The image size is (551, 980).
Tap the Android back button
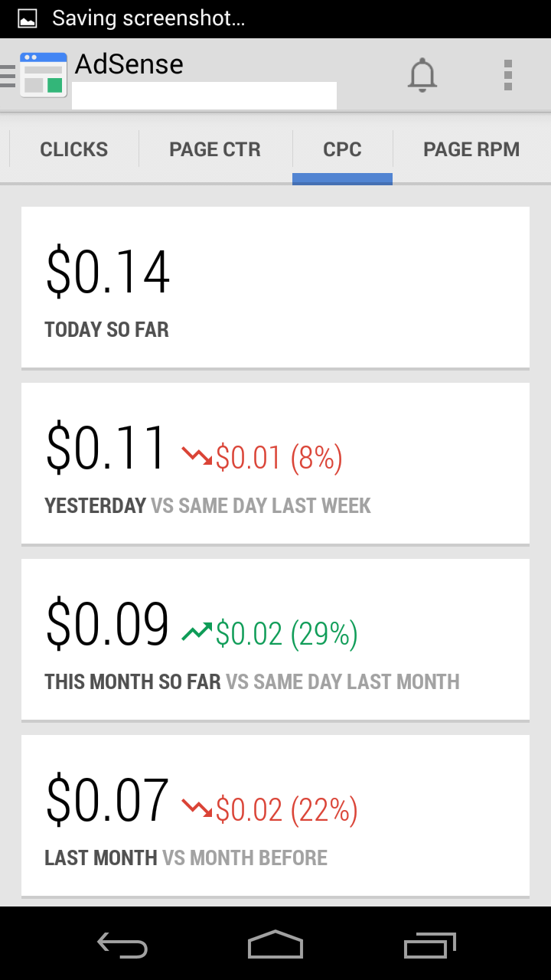(122, 945)
